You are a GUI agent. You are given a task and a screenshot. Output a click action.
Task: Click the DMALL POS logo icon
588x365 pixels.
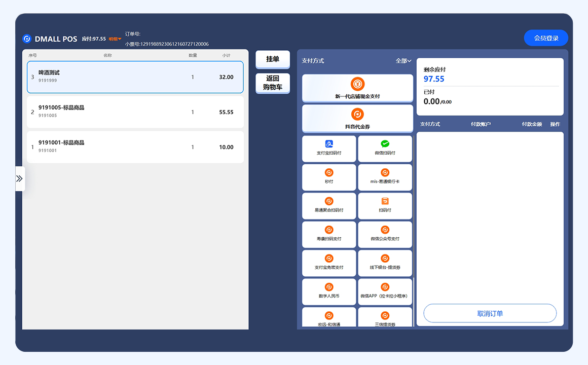click(27, 39)
